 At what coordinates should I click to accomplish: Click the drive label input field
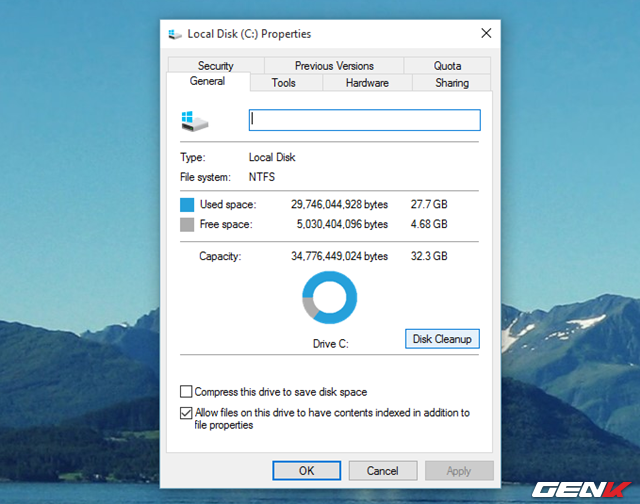point(364,120)
